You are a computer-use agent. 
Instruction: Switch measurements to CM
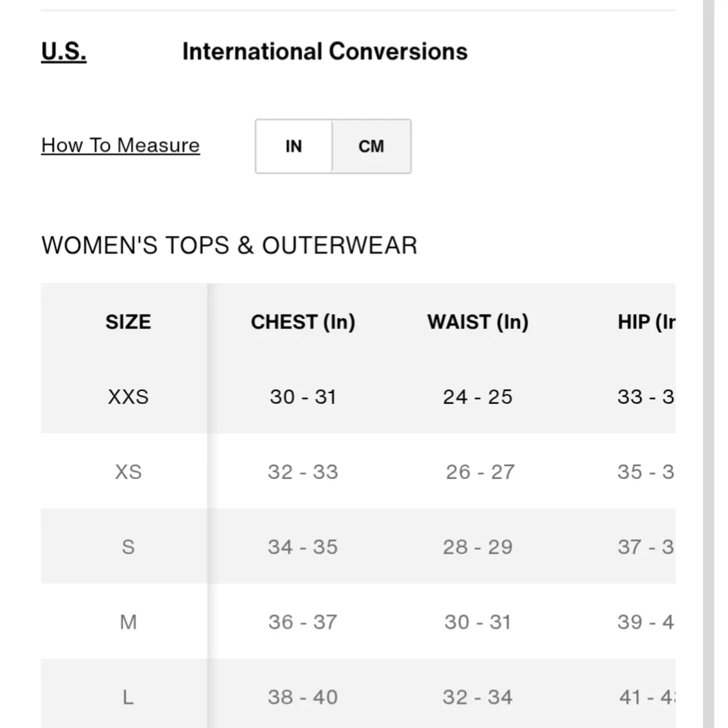point(371,146)
